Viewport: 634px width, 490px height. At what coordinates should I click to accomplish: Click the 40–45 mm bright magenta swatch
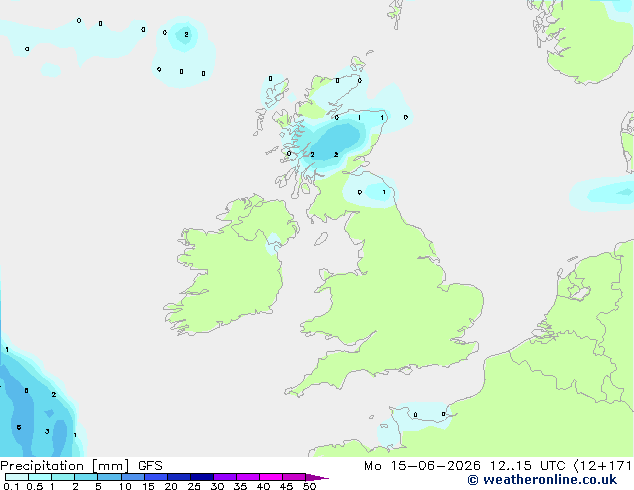[x=271, y=477]
